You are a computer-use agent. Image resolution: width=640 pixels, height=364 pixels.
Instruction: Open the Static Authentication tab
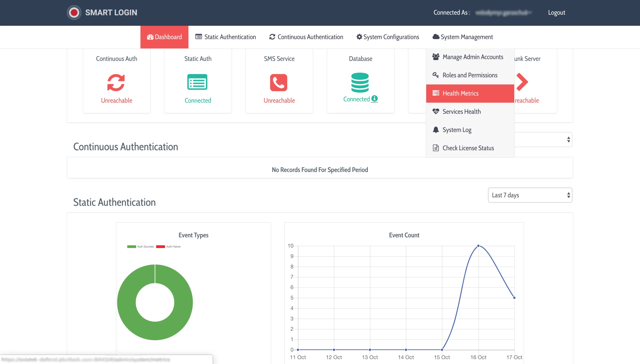(226, 37)
